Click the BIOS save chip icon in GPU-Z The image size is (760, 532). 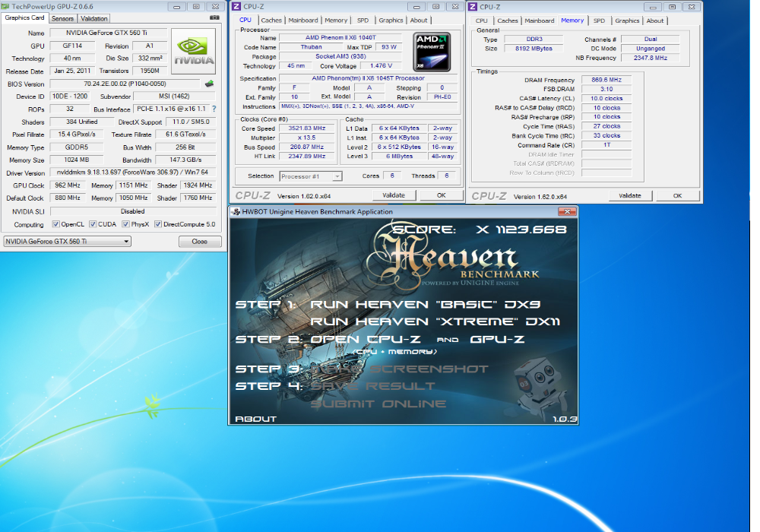[210, 84]
